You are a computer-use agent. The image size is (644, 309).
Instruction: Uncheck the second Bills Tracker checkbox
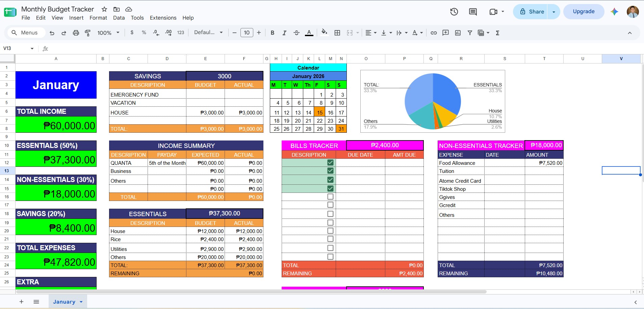(x=330, y=171)
